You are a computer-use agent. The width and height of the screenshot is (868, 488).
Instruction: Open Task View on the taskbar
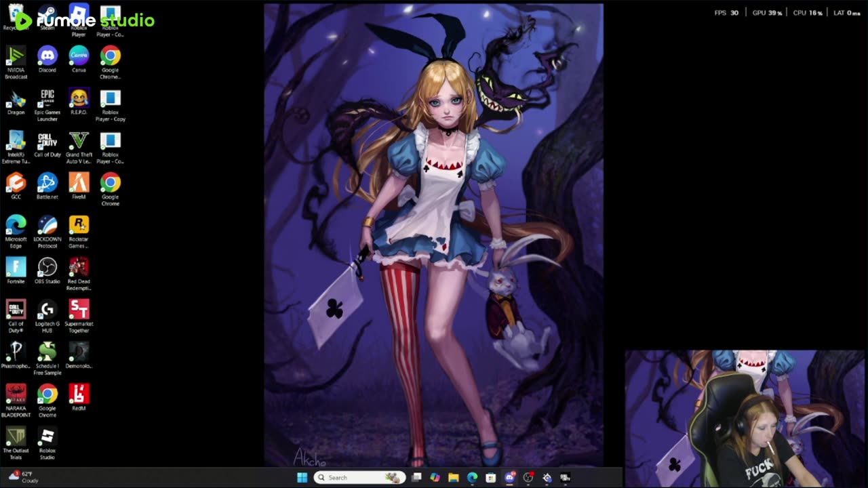(x=416, y=478)
